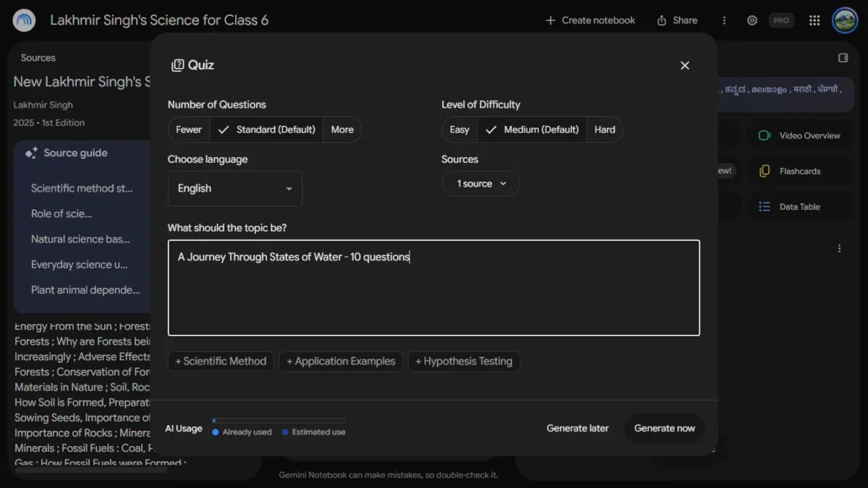Click Generate now button
The image size is (868, 488).
tap(665, 428)
